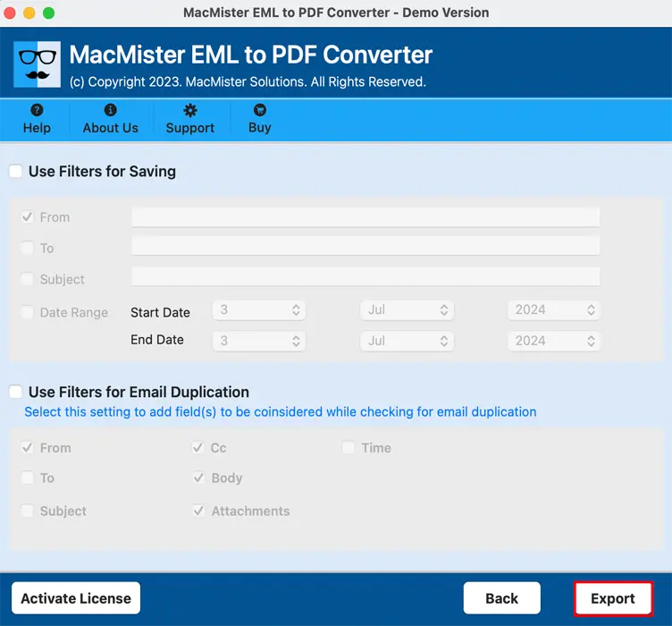Select the Subject filter text field

(x=365, y=277)
